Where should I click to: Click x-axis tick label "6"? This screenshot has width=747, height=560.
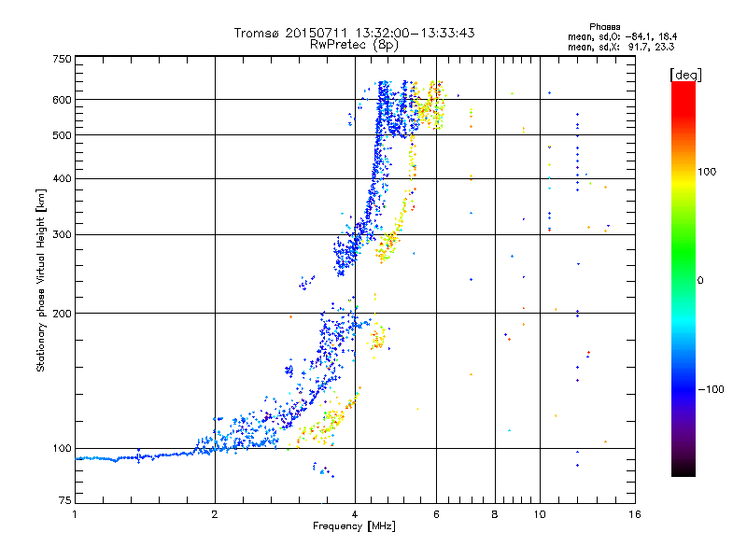point(436,514)
